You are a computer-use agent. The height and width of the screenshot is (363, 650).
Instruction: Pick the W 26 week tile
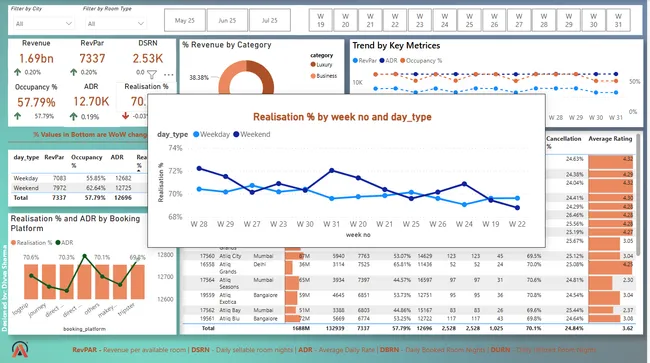click(494, 20)
